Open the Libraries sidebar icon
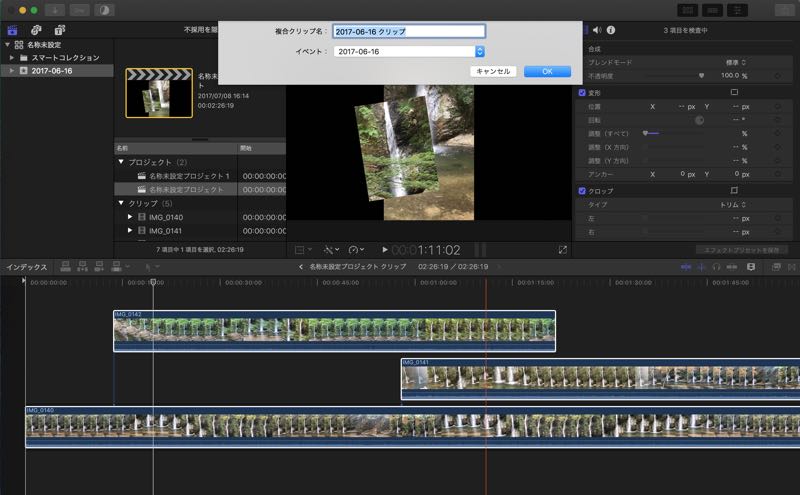The width and height of the screenshot is (800, 495). [14, 30]
